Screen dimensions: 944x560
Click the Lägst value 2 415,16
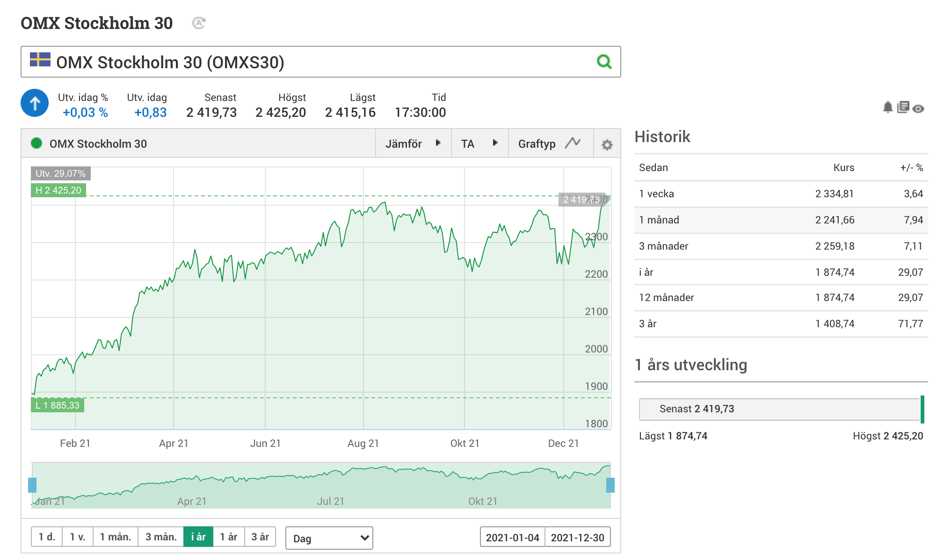click(x=350, y=113)
